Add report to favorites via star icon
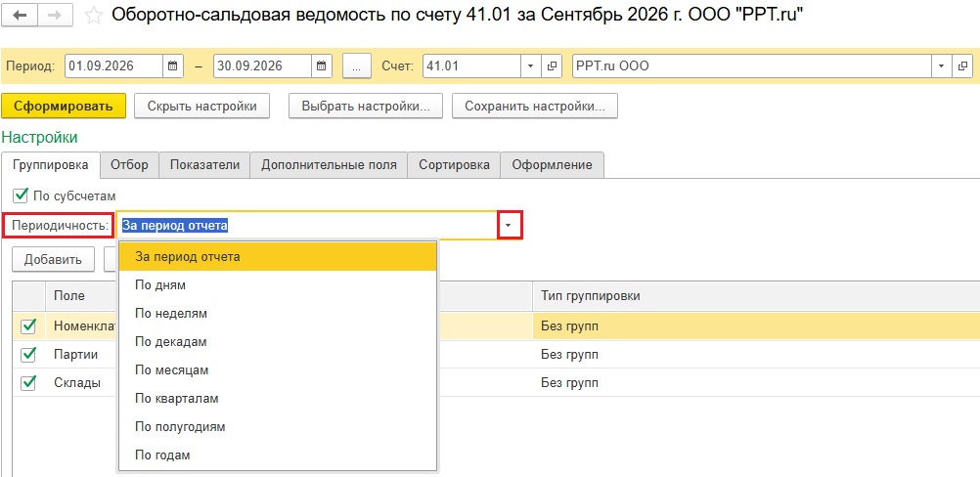Image resolution: width=980 pixels, height=477 pixels. (94, 16)
